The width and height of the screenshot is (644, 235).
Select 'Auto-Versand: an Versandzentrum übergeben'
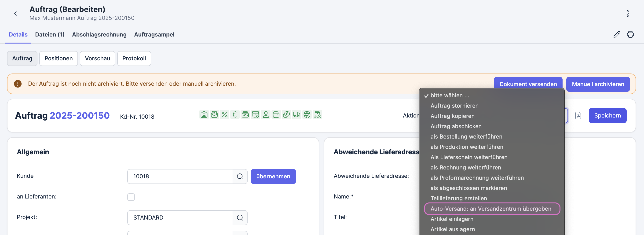click(x=490, y=209)
